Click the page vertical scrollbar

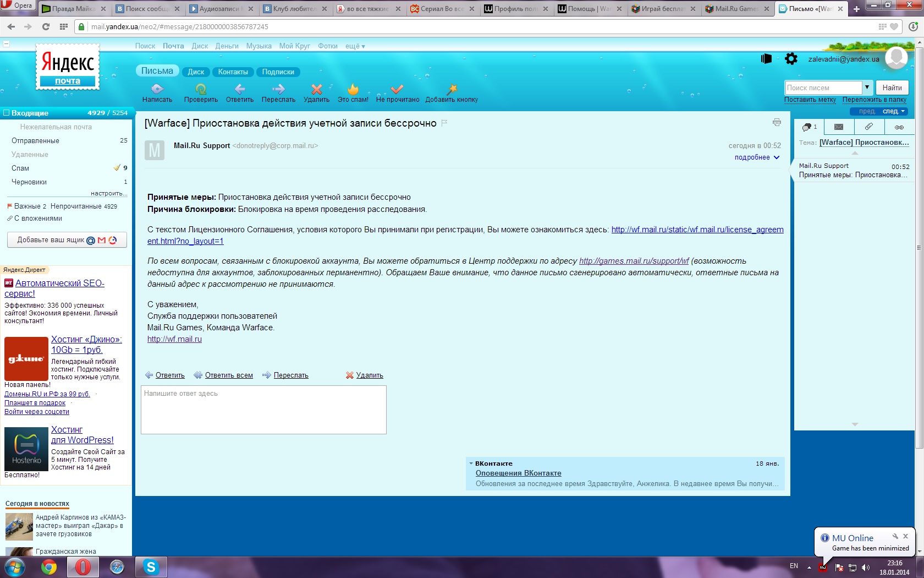pyautogui.click(x=919, y=247)
